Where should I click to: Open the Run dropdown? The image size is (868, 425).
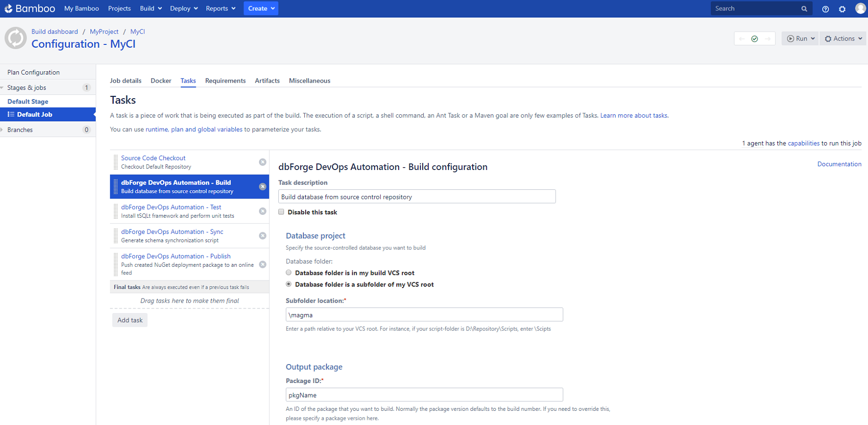800,39
